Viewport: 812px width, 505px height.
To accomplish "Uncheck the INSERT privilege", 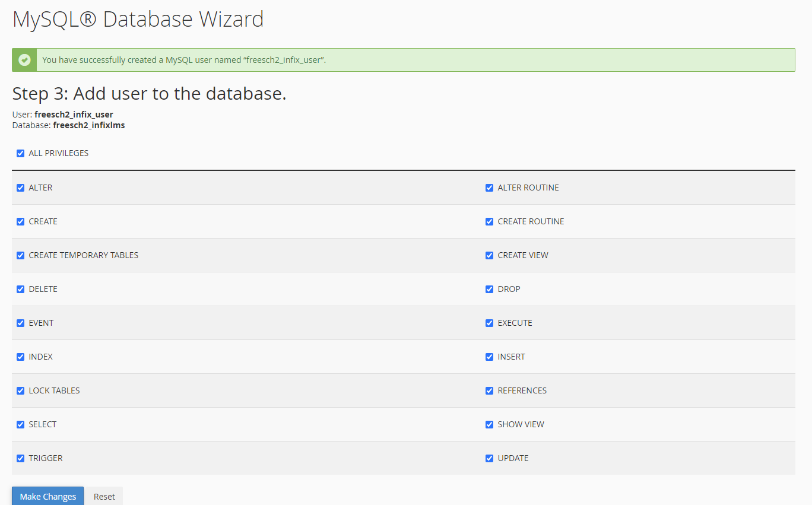I will point(490,357).
